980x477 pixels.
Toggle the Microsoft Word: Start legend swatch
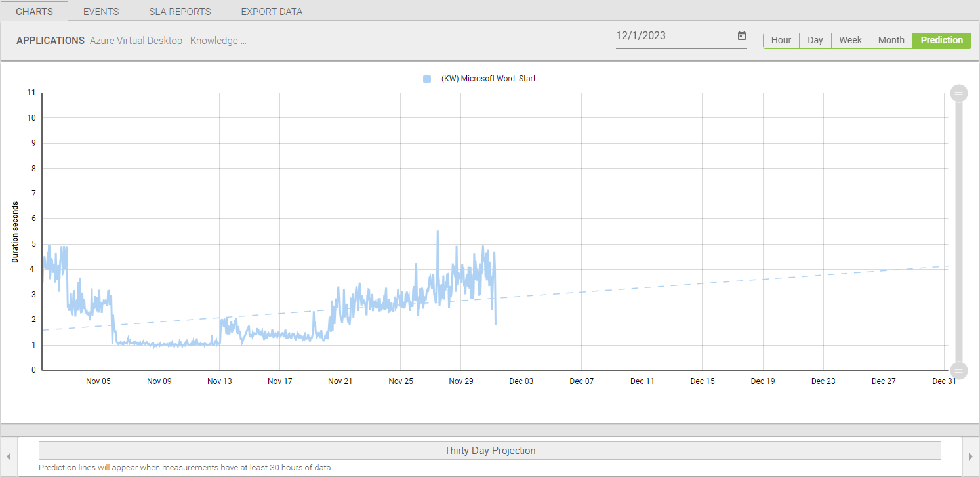[427, 79]
